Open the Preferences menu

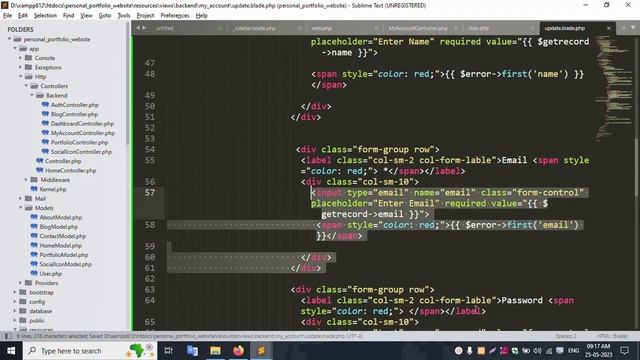[175, 16]
